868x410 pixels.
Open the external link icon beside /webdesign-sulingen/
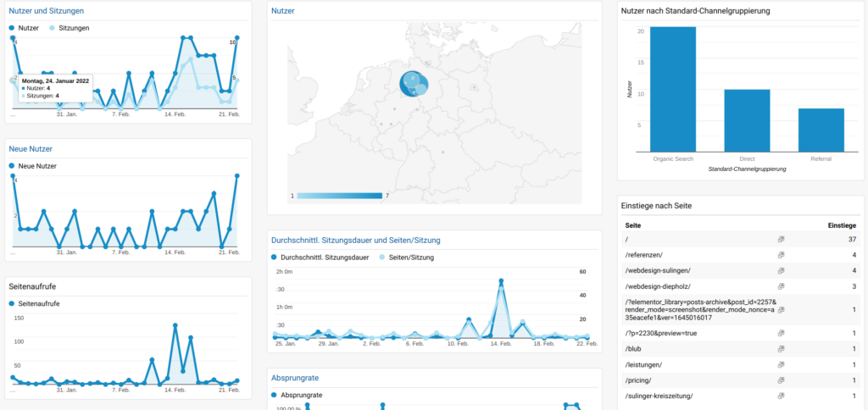coord(781,270)
